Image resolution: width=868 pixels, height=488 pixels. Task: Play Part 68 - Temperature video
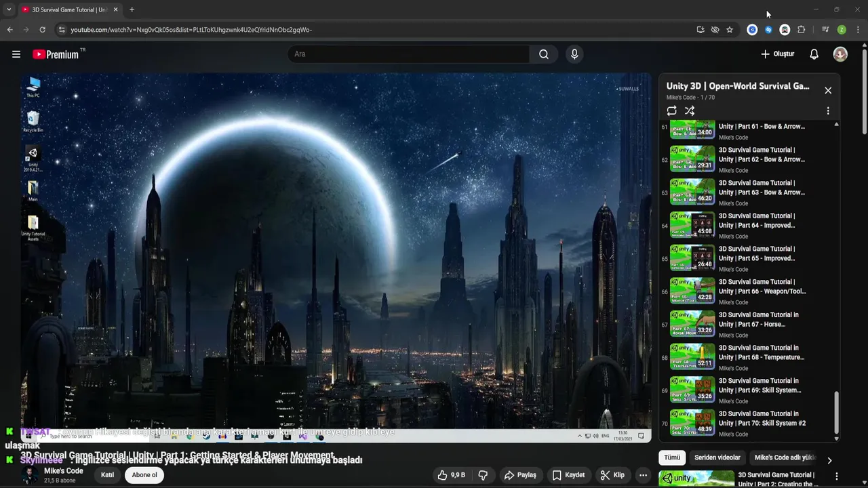click(692, 356)
